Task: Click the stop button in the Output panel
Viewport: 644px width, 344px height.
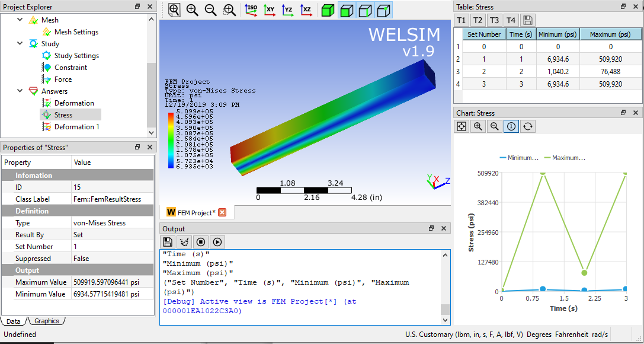Action: (200, 242)
